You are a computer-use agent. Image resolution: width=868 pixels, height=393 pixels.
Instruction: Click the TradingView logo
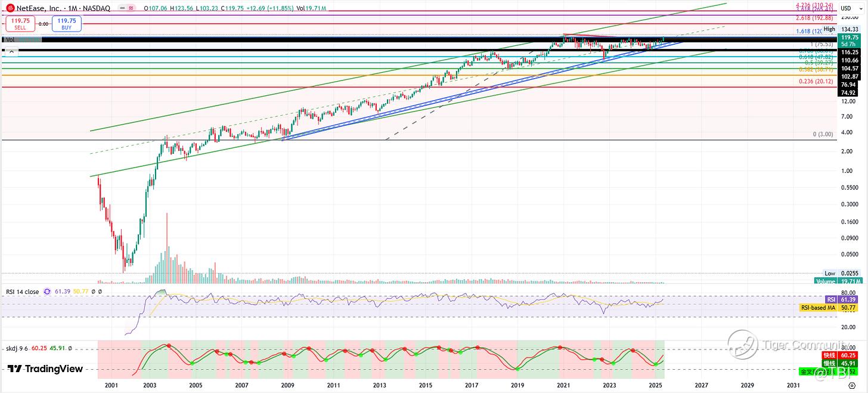click(45, 369)
